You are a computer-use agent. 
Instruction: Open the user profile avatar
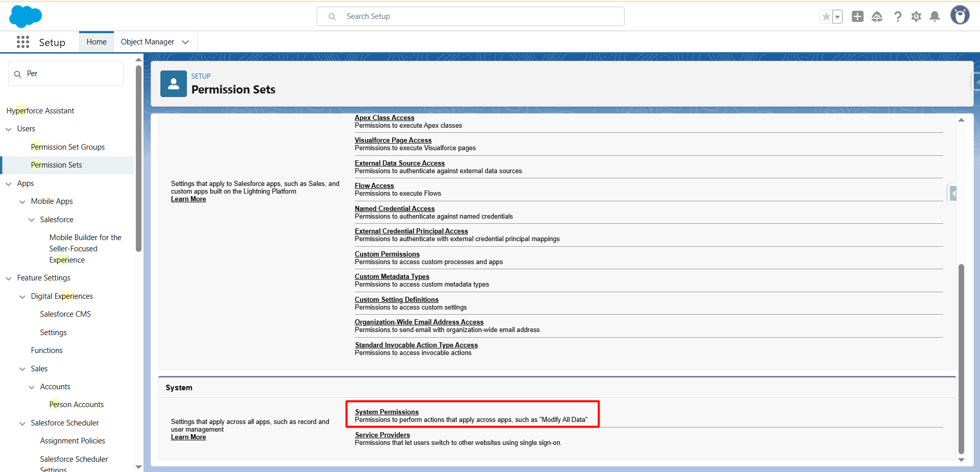[x=960, y=15]
